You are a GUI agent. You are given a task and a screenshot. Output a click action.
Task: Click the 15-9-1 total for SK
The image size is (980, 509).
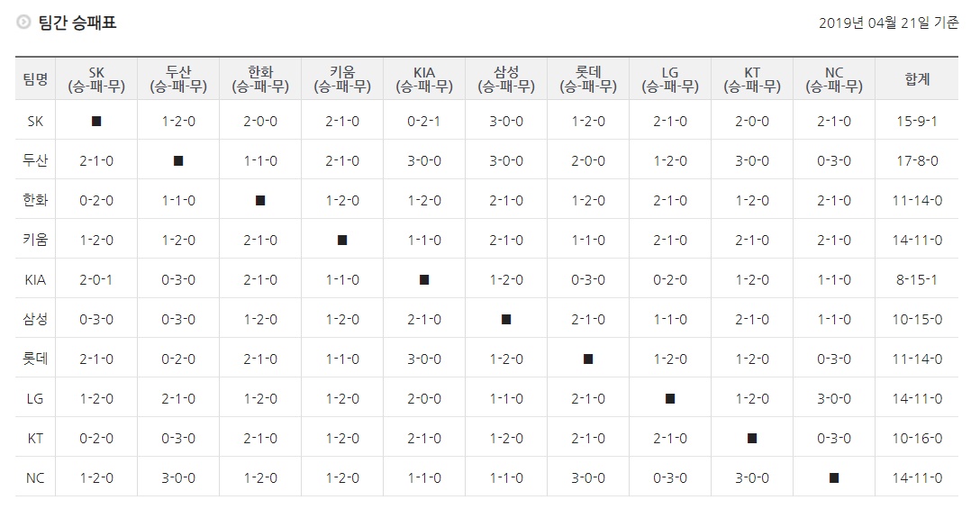click(917, 122)
